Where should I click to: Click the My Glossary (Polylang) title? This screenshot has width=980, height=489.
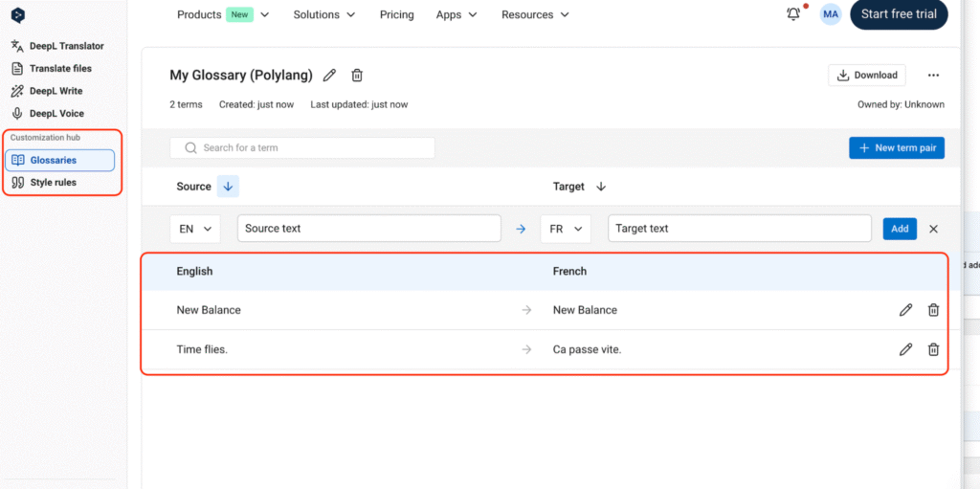[x=241, y=76]
